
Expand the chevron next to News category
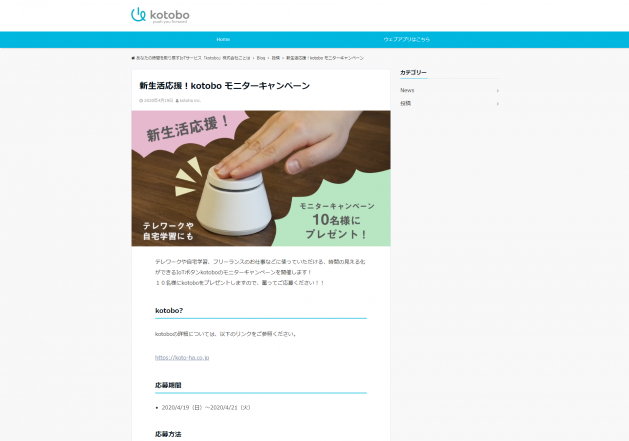[497, 91]
